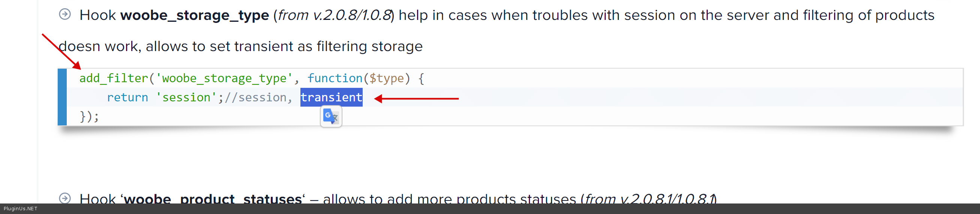Image resolution: width=980 pixels, height=214 pixels.
Task: Click the italic "from v.2.0.8/1.0.8" version text
Action: 334,15
